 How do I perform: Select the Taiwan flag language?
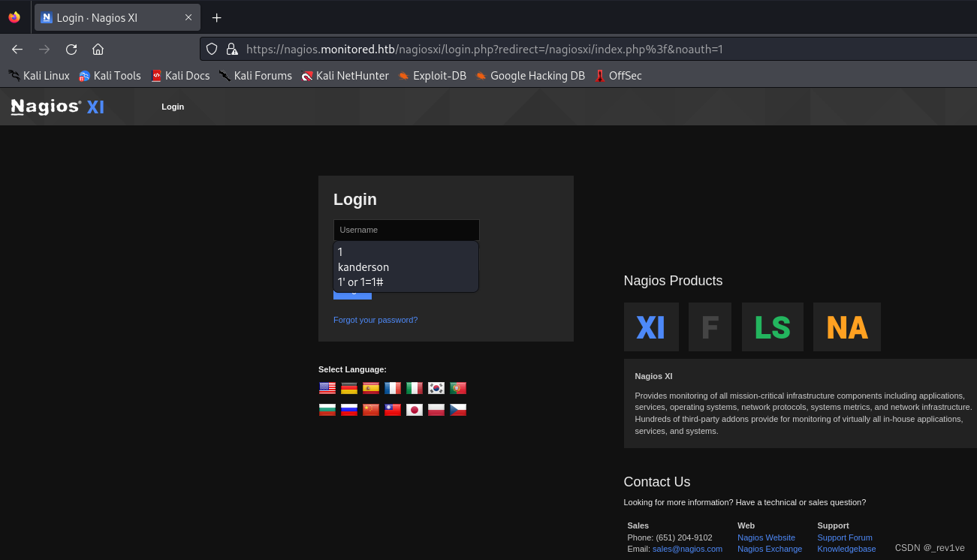coord(393,410)
